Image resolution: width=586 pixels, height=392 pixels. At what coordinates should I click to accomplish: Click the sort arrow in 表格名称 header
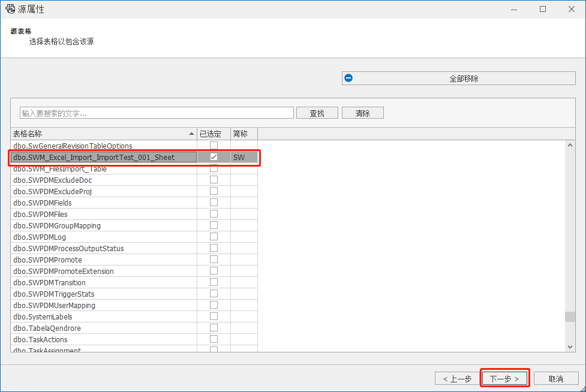pyautogui.click(x=191, y=134)
